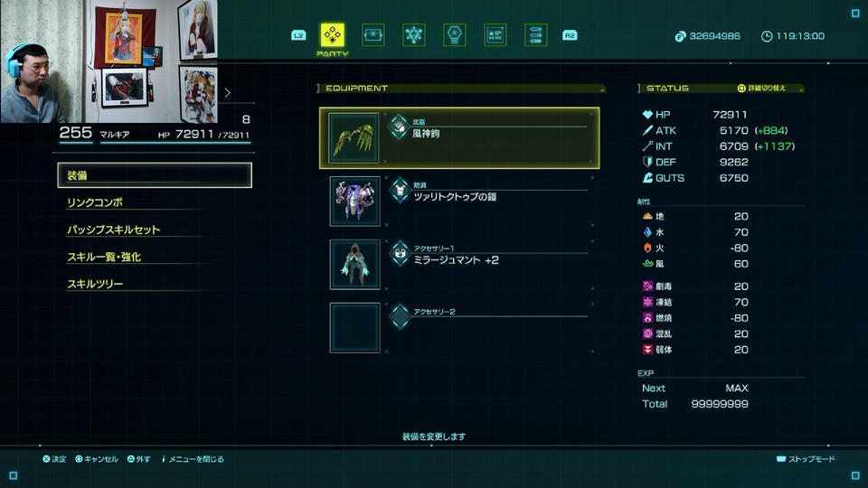
Task: Open the list panel top menu icon
Action: tap(495, 35)
